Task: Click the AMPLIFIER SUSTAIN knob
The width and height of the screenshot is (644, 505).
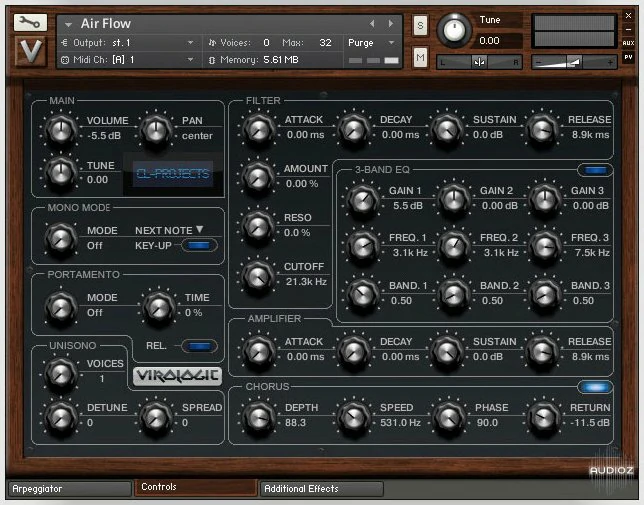Action: 447,352
